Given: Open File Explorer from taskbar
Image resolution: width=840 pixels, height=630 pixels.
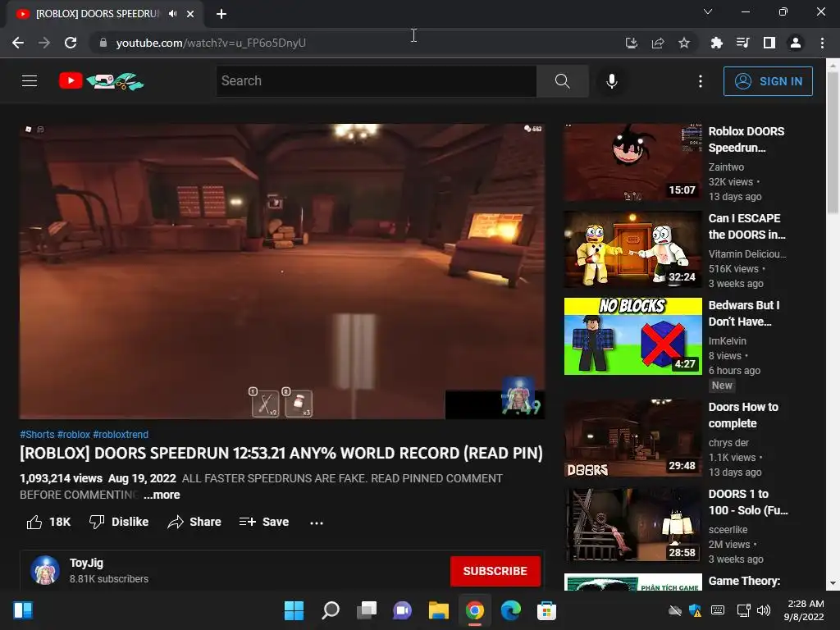Looking at the screenshot, I should pyautogui.click(x=439, y=610).
